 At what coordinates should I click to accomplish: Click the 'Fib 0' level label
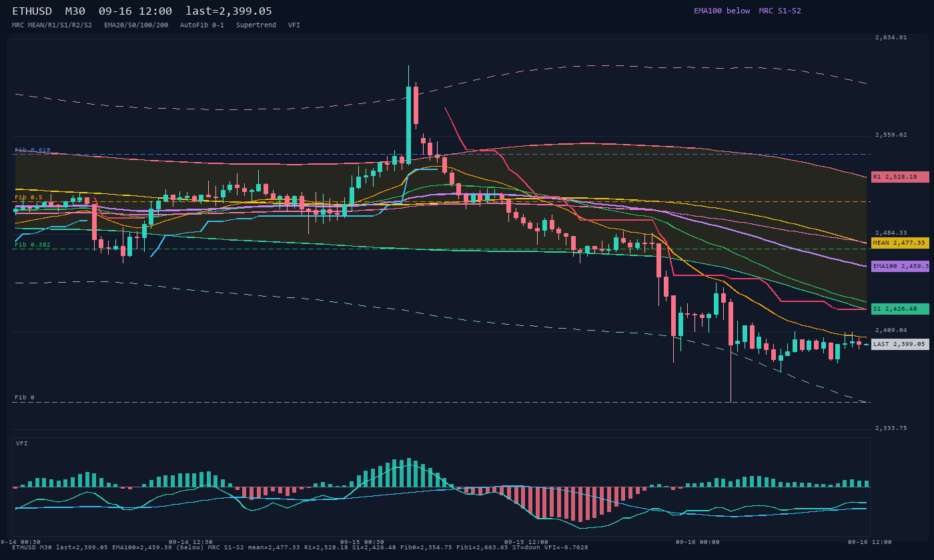25,397
